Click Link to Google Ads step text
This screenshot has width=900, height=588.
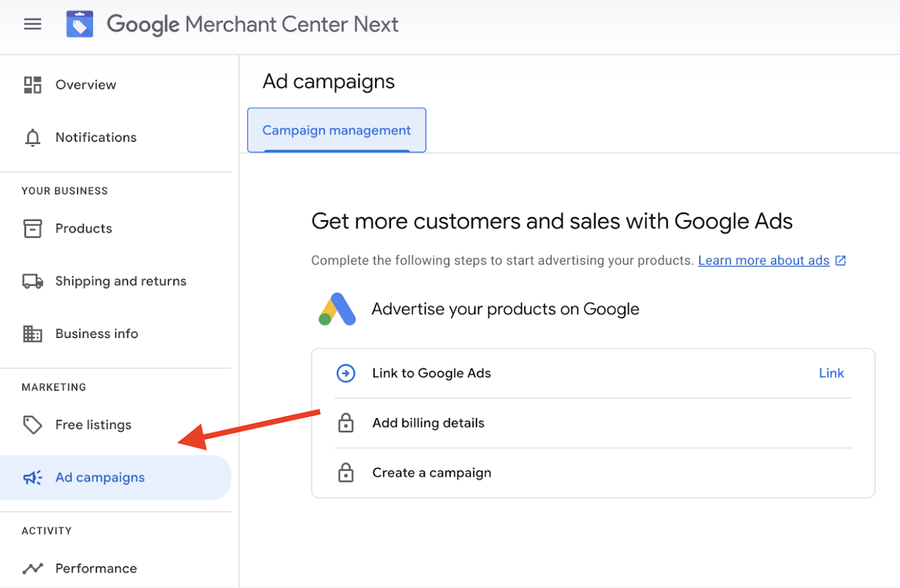click(x=431, y=373)
